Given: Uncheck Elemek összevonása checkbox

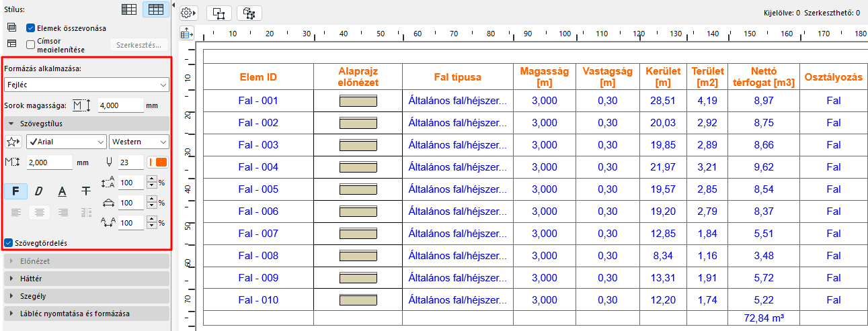Looking at the screenshot, I should click(x=30, y=28).
